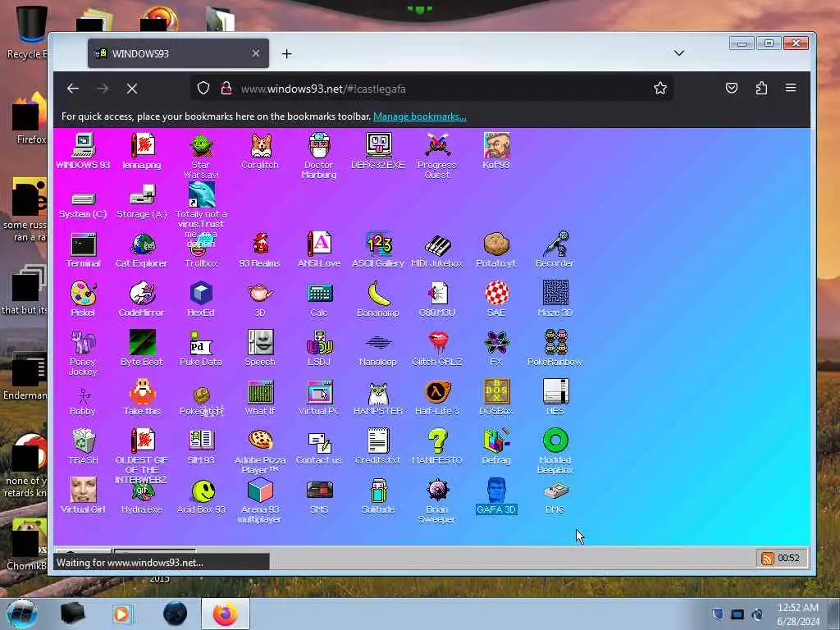
Task: Launch Doctor Marburg
Action: [x=319, y=155]
